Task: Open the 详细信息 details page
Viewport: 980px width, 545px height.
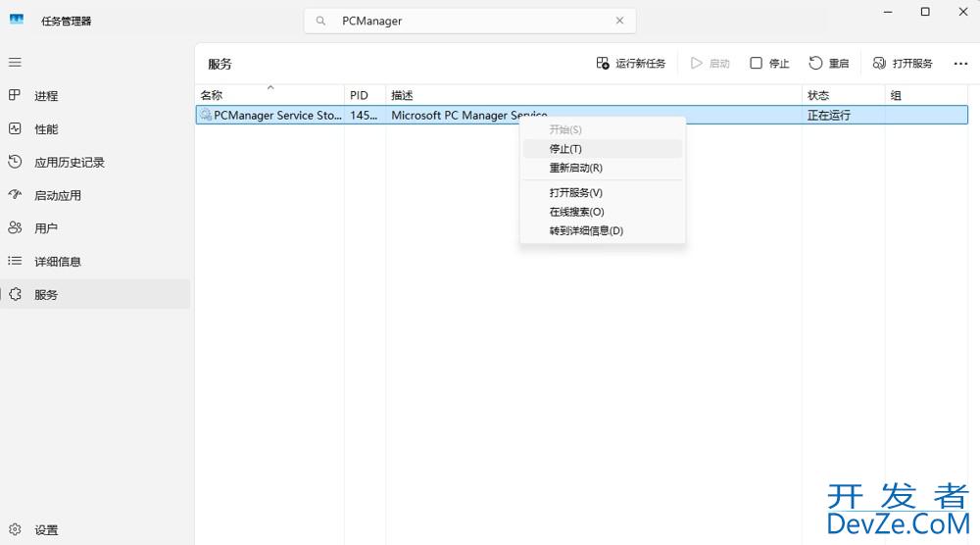Action: (95, 262)
